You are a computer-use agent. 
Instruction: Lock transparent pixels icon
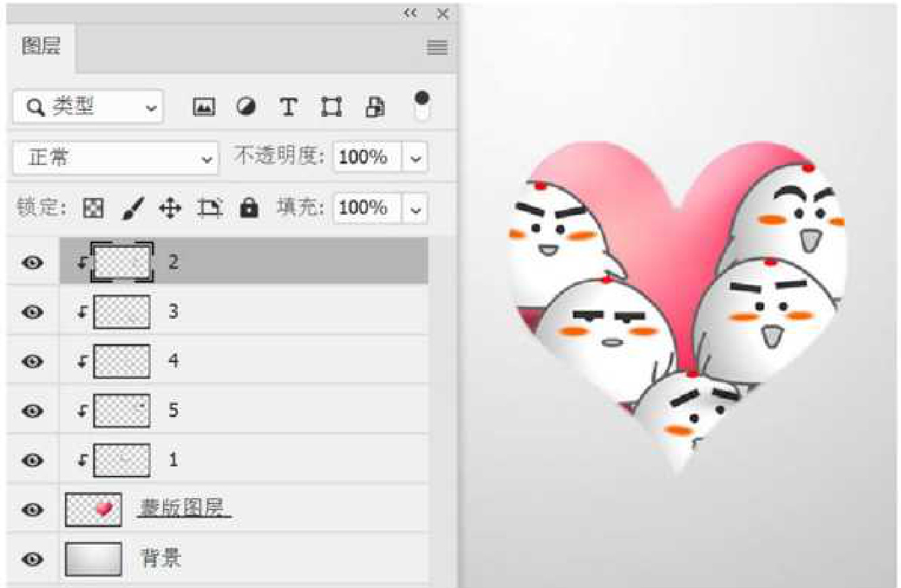[93, 208]
